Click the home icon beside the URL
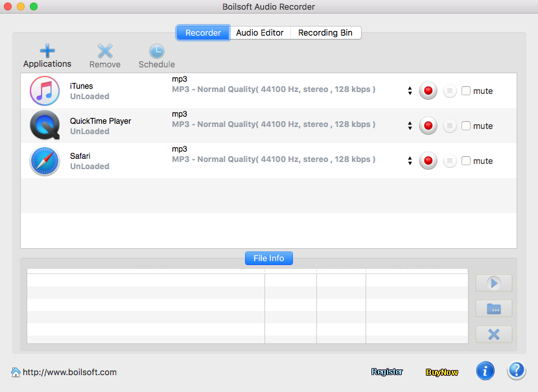Image resolution: width=538 pixels, height=392 pixels. [16, 372]
